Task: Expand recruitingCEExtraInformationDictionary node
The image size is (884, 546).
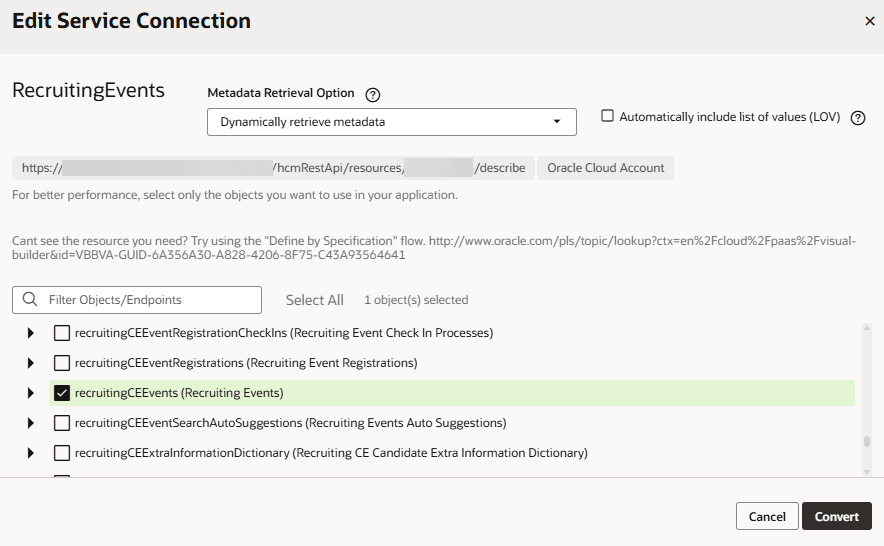Action: (30, 453)
